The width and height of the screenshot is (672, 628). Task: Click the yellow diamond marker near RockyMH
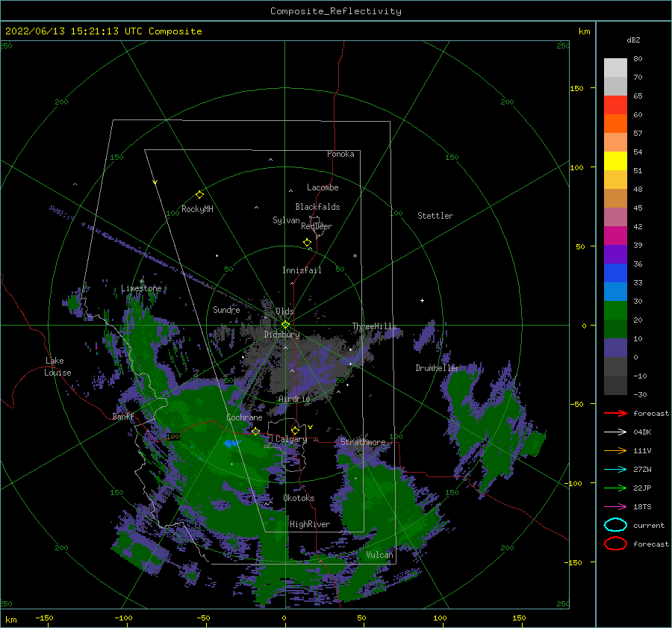coord(199,195)
